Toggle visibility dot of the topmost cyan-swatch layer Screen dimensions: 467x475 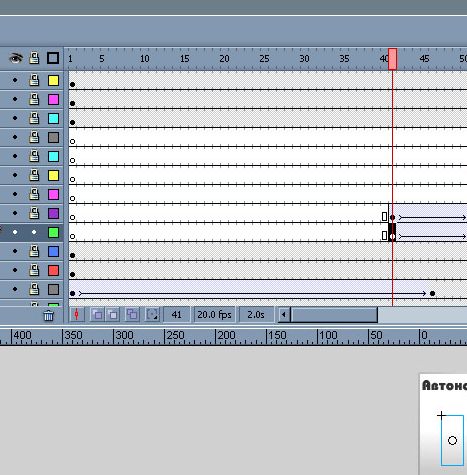tap(15, 118)
